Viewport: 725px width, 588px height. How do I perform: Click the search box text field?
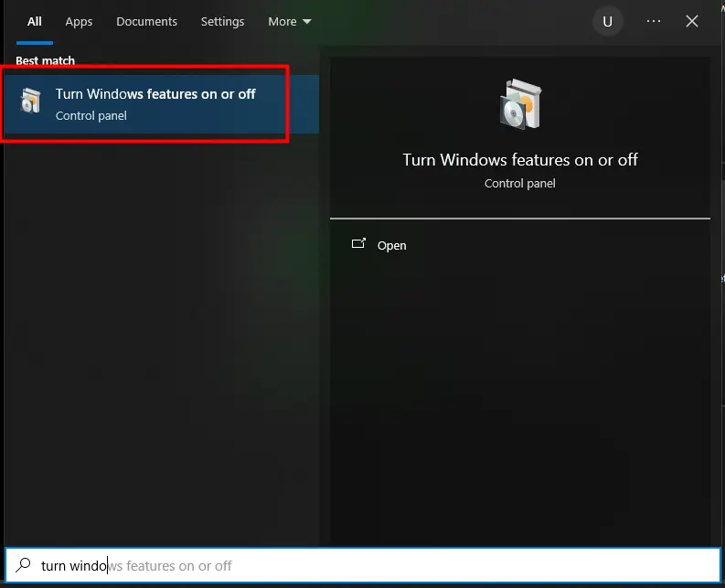coord(363,565)
